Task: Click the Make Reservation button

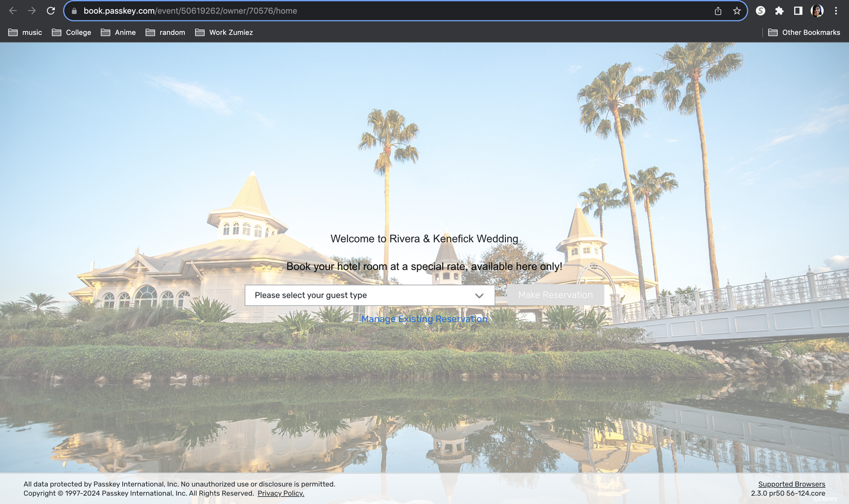Action: point(555,295)
